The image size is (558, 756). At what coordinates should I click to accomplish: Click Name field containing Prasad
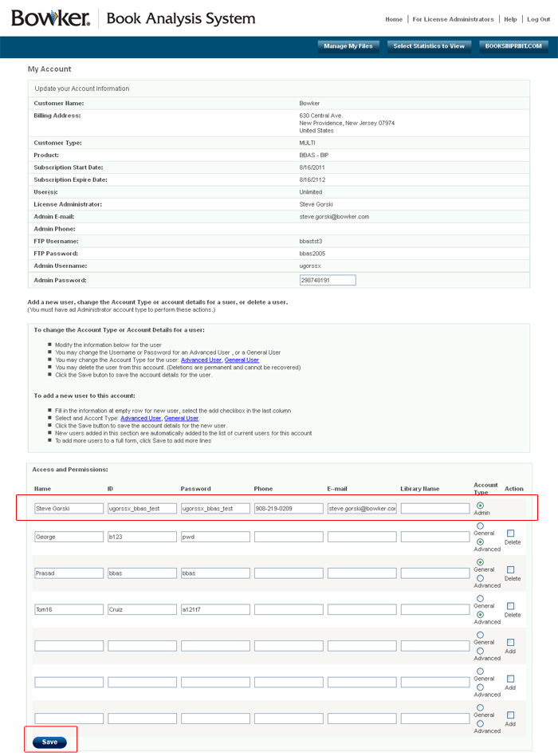point(69,573)
